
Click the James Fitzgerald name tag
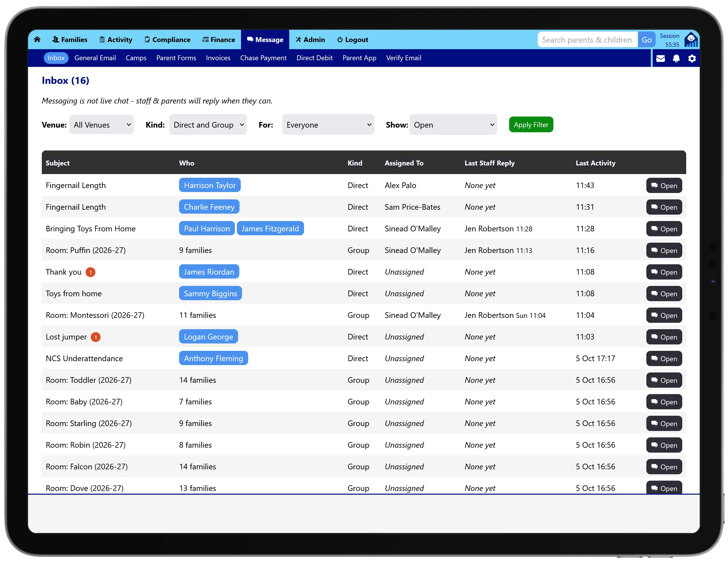point(270,229)
